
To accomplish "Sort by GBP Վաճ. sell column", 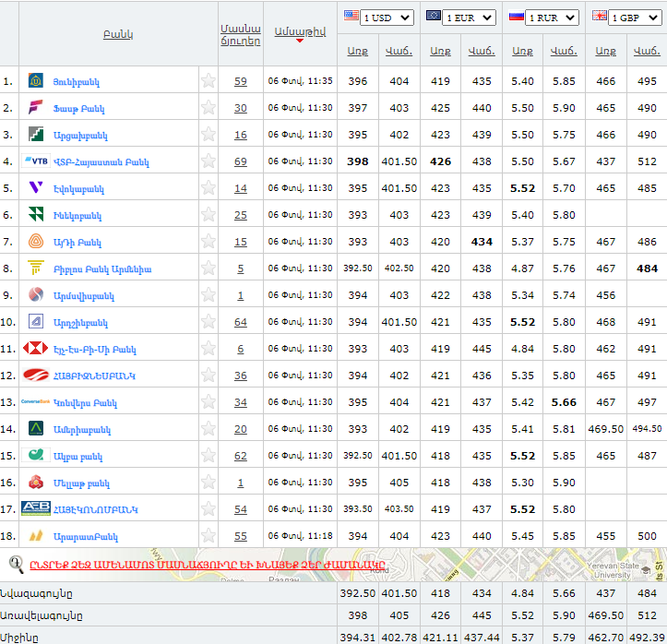I will pos(647,51).
